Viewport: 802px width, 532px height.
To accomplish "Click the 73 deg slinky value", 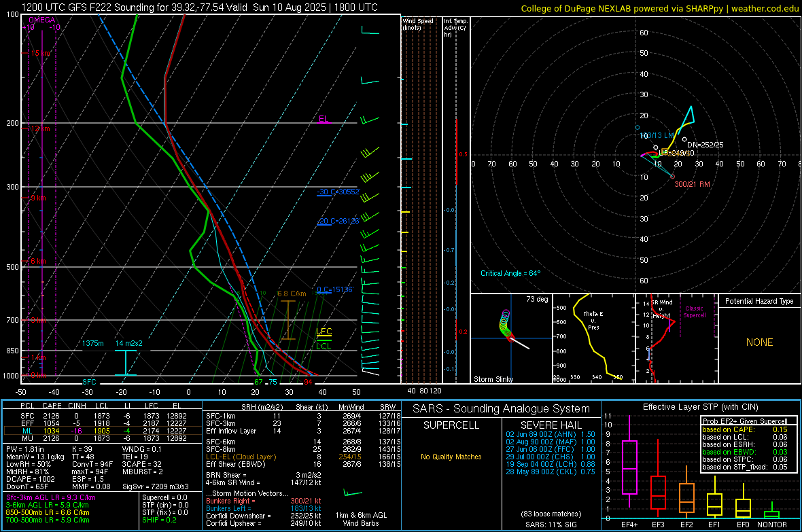I will (537, 299).
